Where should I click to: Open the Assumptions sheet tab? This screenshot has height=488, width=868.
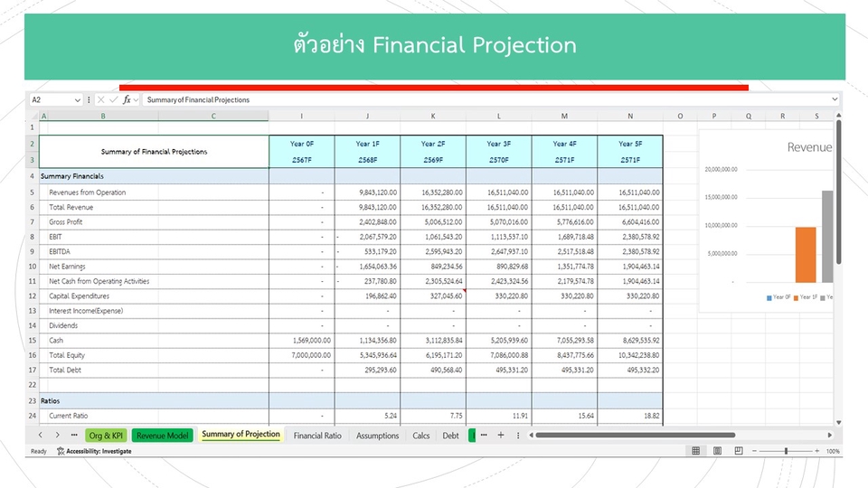pos(377,436)
